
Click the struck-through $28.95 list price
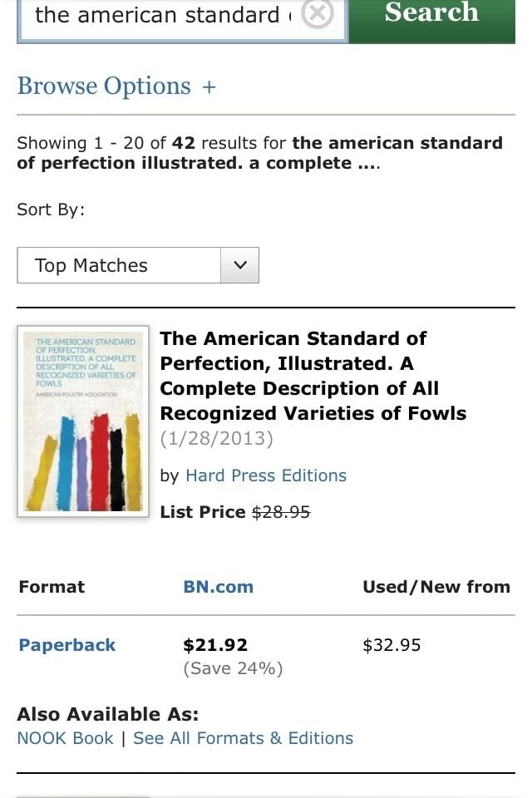281,512
